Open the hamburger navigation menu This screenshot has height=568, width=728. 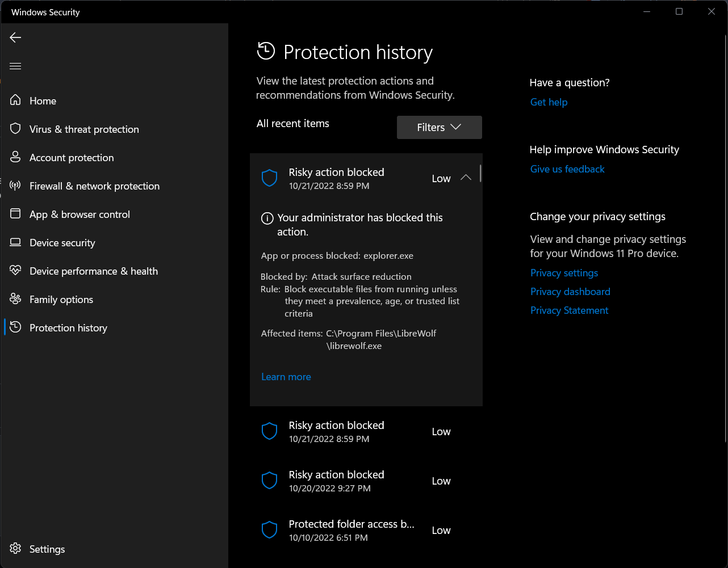click(x=15, y=66)
